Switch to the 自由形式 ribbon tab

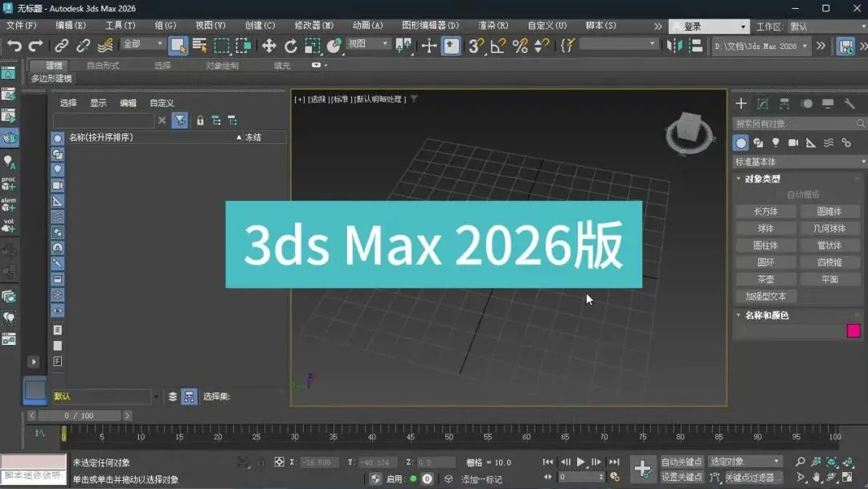point(103,65)
